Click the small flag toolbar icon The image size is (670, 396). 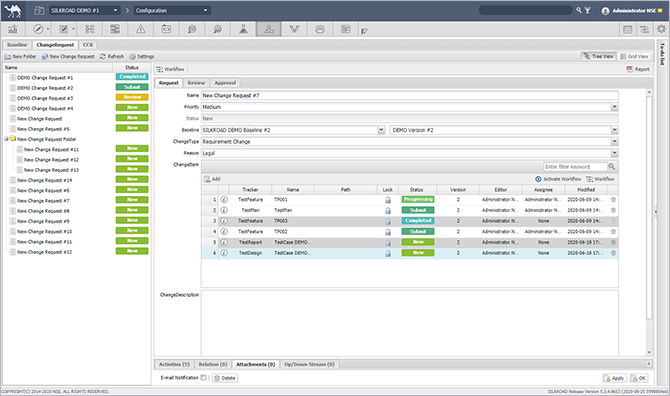click(x=364, y=31)
